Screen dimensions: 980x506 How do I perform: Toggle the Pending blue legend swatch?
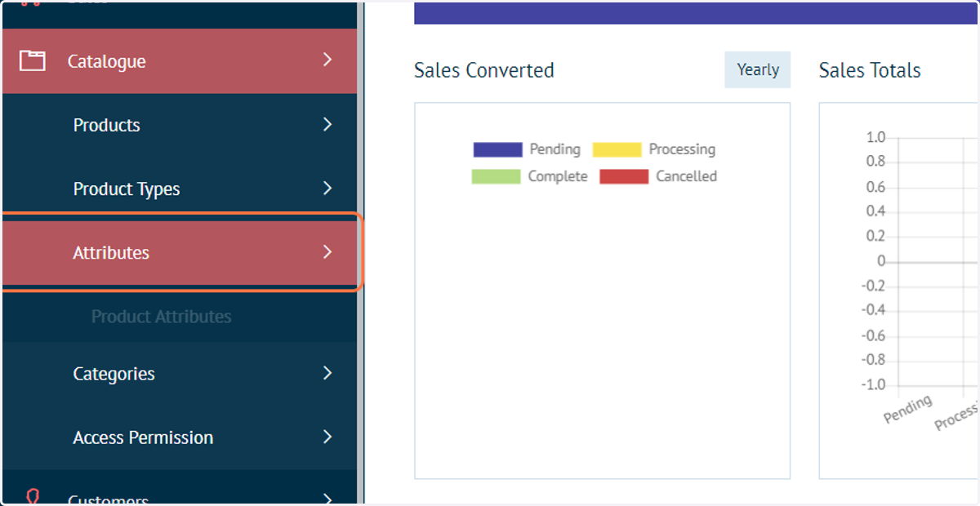[x=497, y=149]
